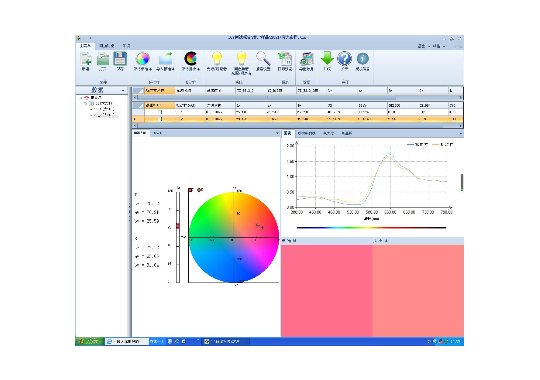Select first tab of color wheel panel

pos(140,133)
